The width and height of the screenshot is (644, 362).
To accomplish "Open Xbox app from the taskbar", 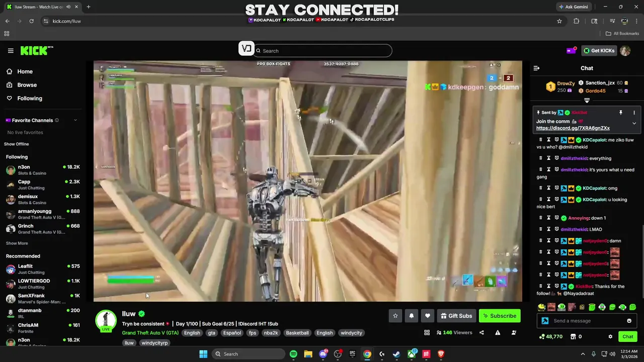I will (x=412, y=354).
